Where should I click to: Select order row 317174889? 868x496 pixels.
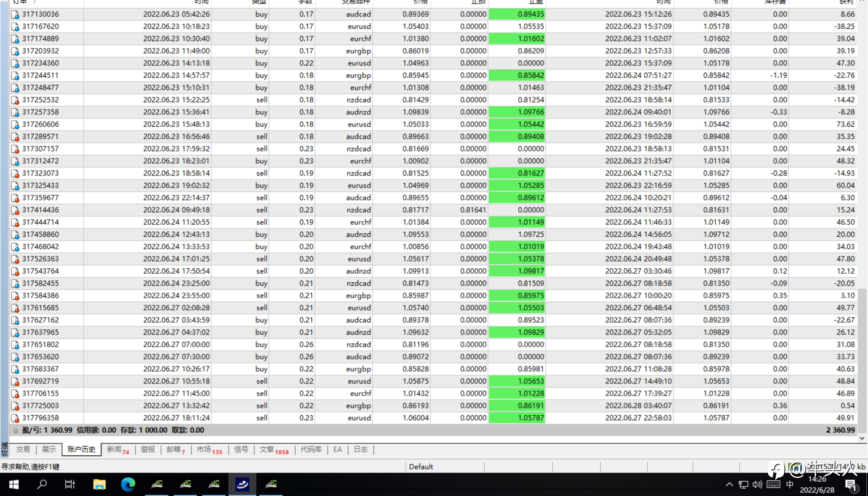433,39
